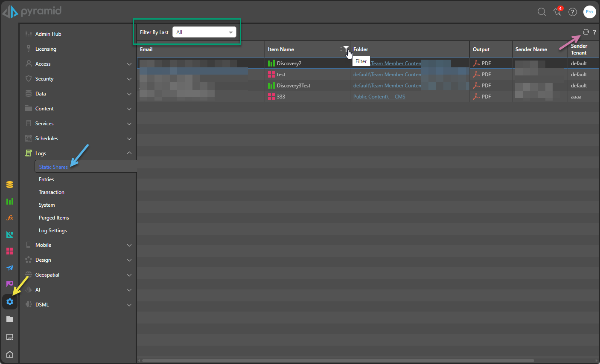The width and height of the screenshot is (600, 364).
Task: Select Transaction under Logs
Action: 52,192
